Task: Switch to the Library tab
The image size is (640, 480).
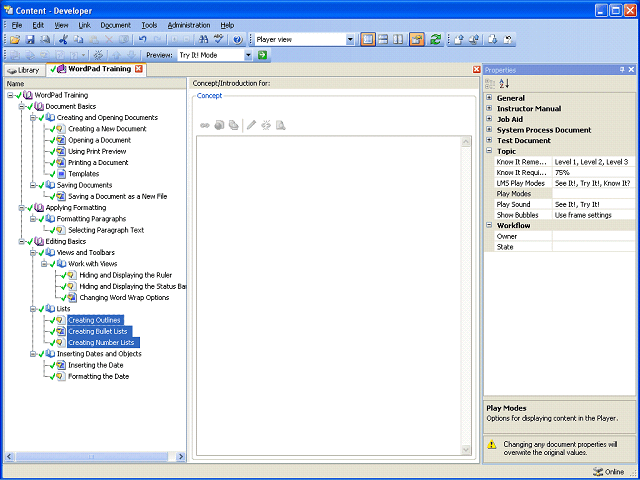Action: pyautogui.click(x=24, y=70)
